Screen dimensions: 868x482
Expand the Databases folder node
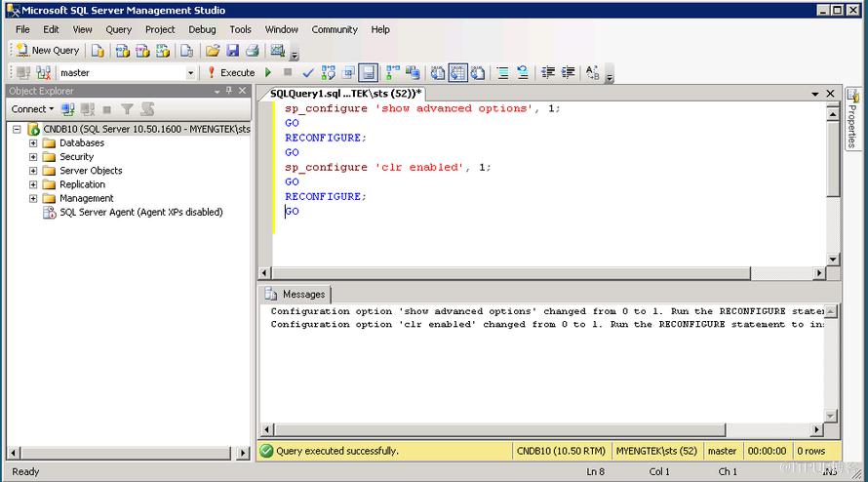click(33, 142)
